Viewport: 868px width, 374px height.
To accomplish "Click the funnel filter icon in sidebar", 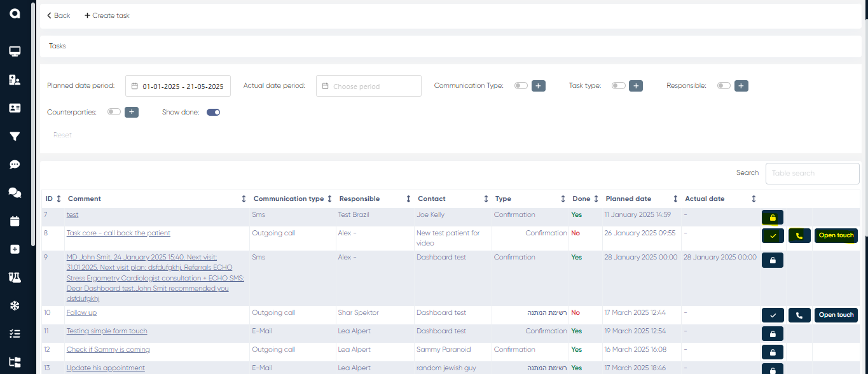I will tap(15, 136).
